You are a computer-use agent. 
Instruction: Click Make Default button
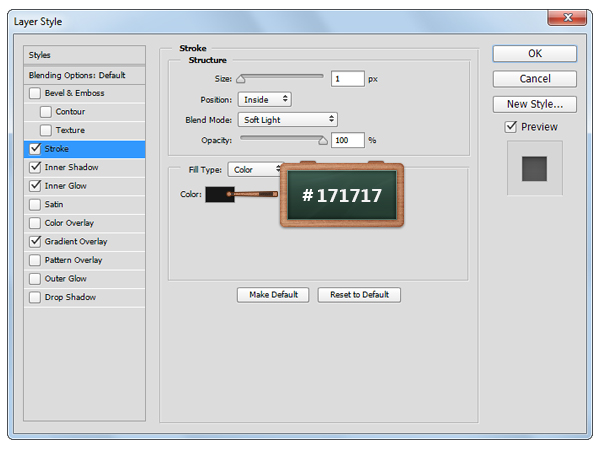pos(273,295)
